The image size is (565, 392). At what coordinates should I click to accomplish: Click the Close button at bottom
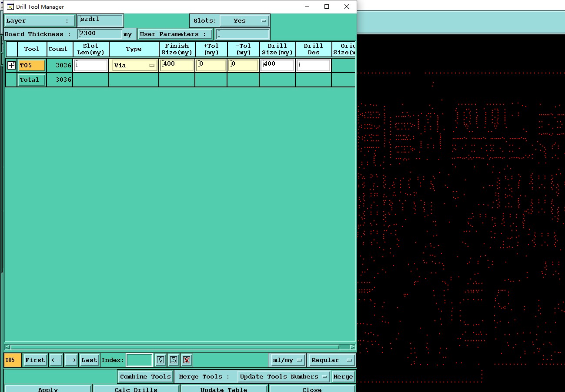[312, 389]
